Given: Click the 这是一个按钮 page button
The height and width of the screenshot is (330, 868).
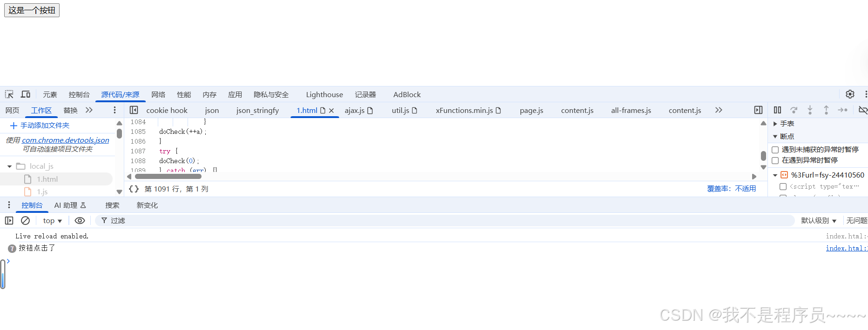Looking at the screenshot, I should pyautogui.click(x=32, y=10).
